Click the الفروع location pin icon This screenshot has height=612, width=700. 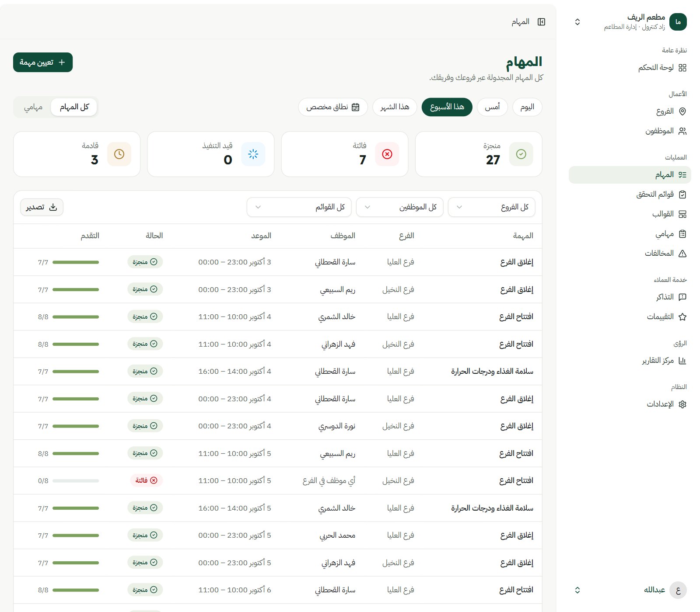[682, 111]
